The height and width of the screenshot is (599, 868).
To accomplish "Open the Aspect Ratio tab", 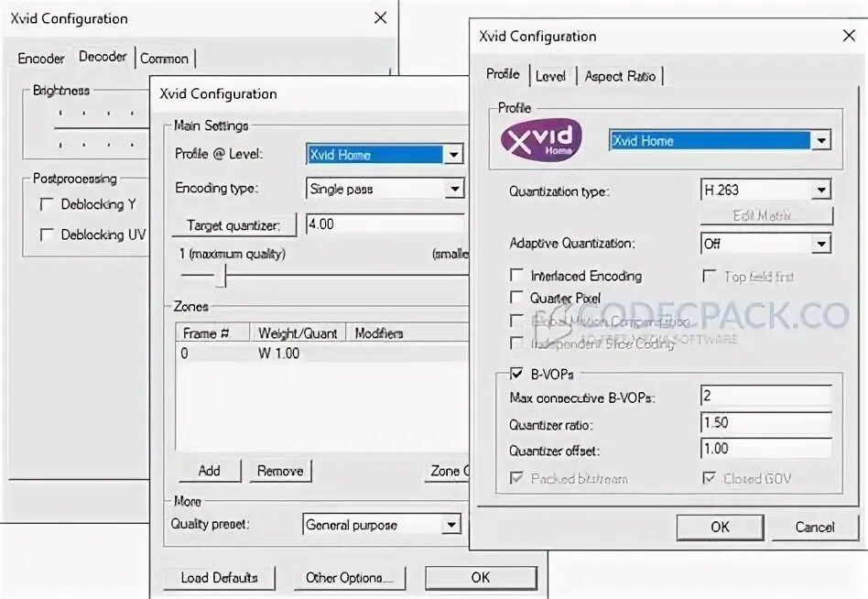I will pos(620,76).
